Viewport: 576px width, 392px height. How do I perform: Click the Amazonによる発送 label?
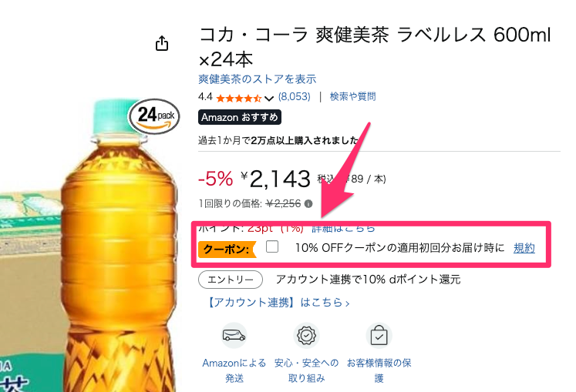click(234, 370)
